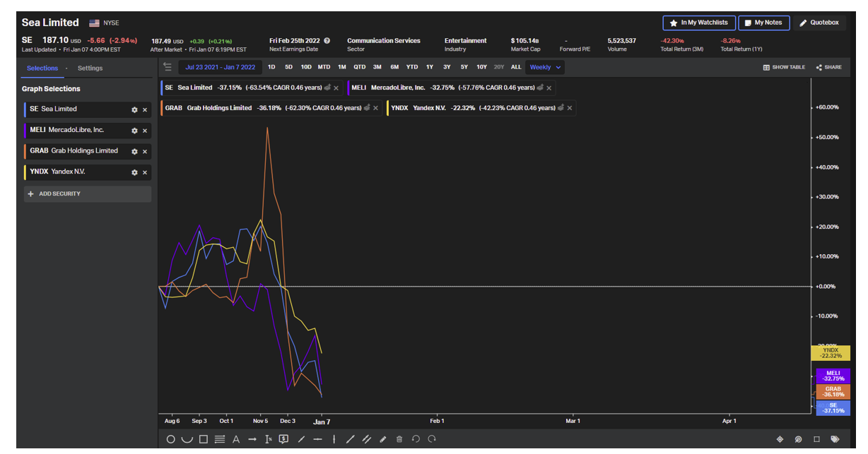The image size is (868, 454).
Task: Open the Jul 23 2021 - Jan 7 2022 date range picker
Action: point(219,67)
